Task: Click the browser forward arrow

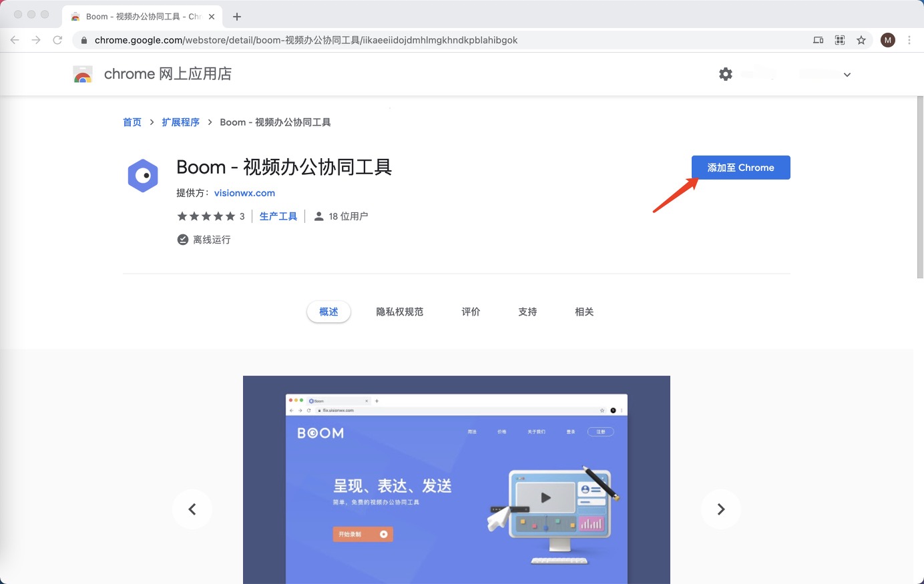Action: point(36,40)
